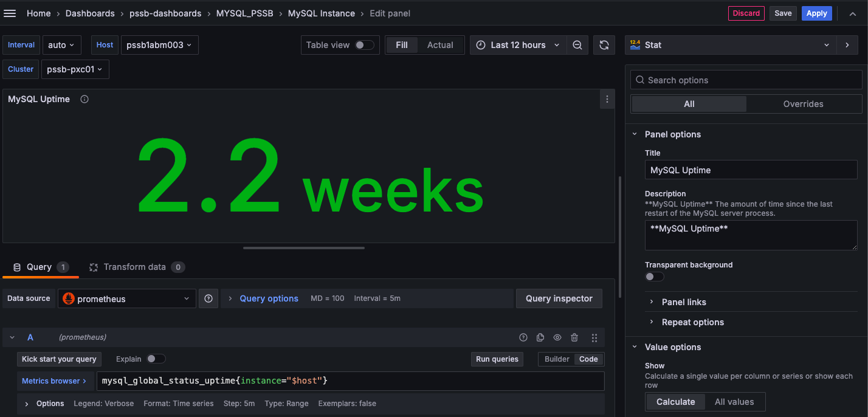Click the Search options field
This screenshot has height=417, width=868.
point(746,80)
